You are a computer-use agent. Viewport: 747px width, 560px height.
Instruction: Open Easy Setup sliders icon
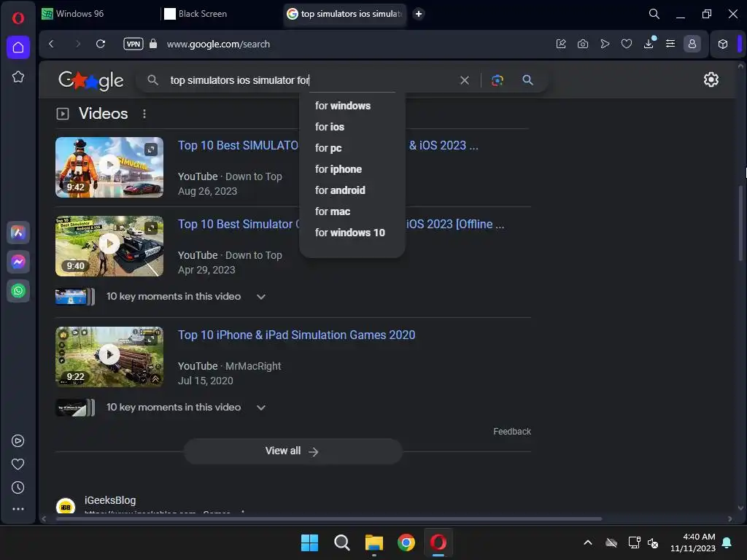pyautogui.click(x=670, y=44)
